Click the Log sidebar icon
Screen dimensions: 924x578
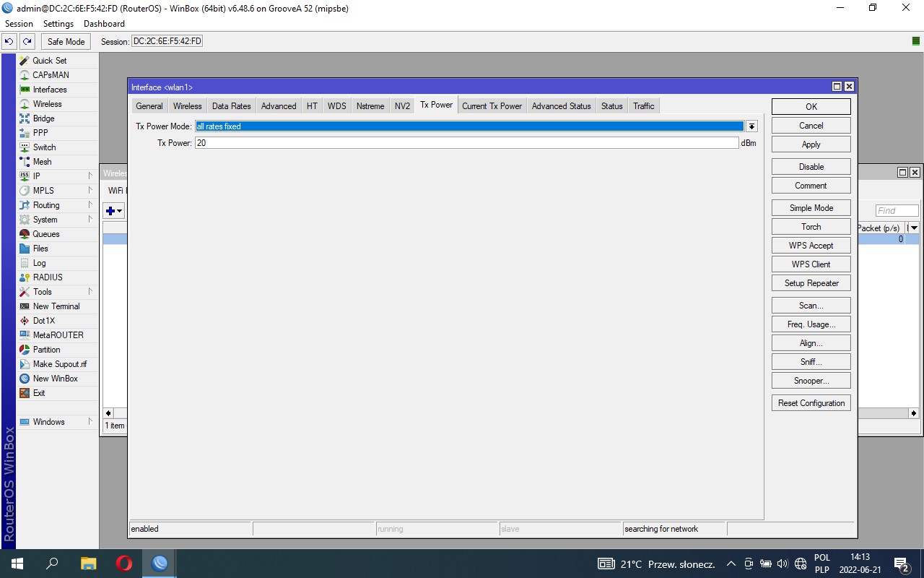pos(25,263)
